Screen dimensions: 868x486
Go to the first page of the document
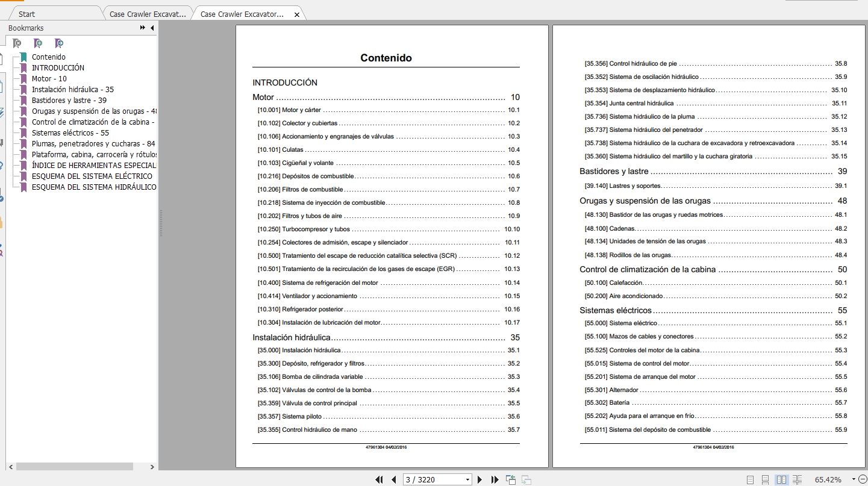379,480
